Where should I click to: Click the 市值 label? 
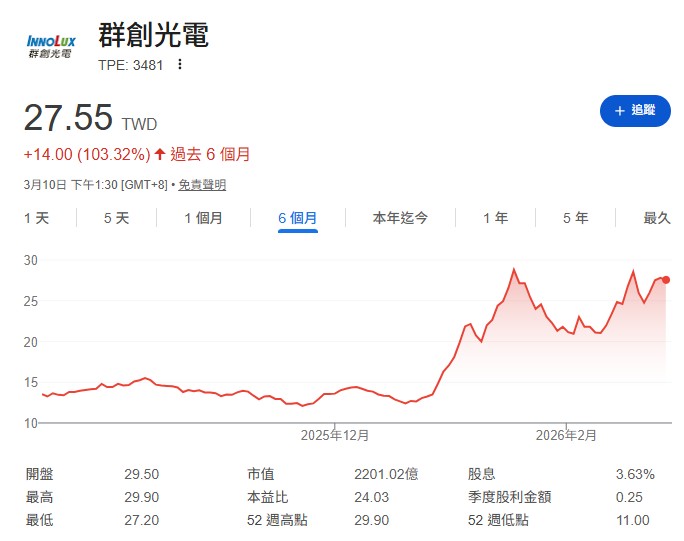coord(261,474)
